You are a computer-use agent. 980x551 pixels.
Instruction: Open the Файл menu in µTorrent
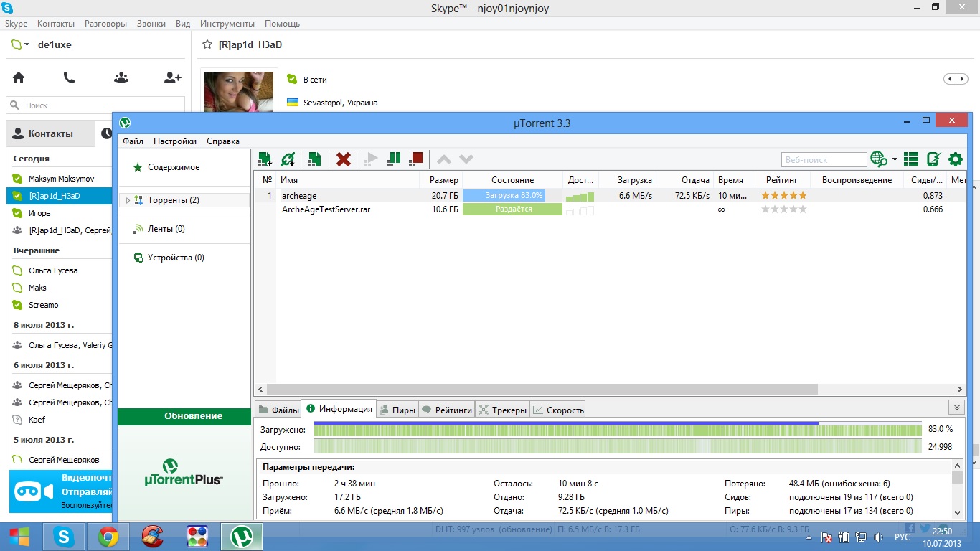point(133,141)
